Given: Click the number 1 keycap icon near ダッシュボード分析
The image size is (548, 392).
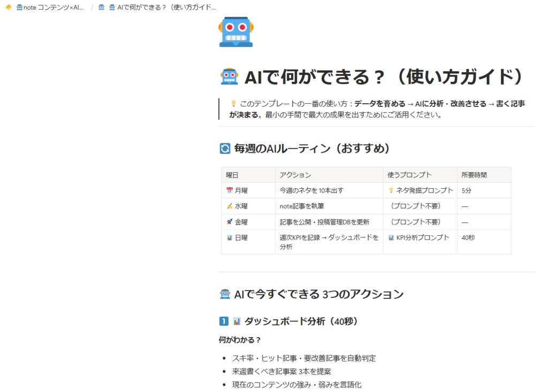Looking at the screenshot, I should pyautogui.click(x=224, y=321).
